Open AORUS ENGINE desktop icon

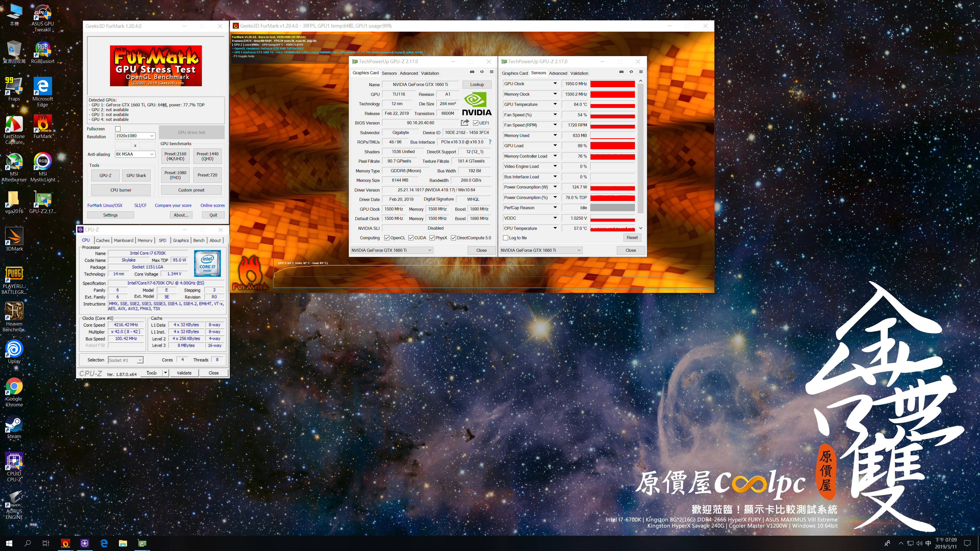(14, 505)
